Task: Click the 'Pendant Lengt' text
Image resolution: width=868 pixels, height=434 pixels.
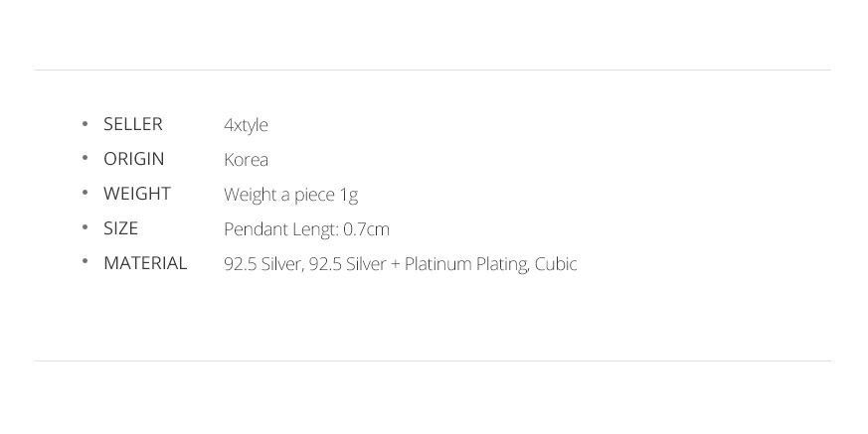Action: pyautogui.click(x=279, y=229)
